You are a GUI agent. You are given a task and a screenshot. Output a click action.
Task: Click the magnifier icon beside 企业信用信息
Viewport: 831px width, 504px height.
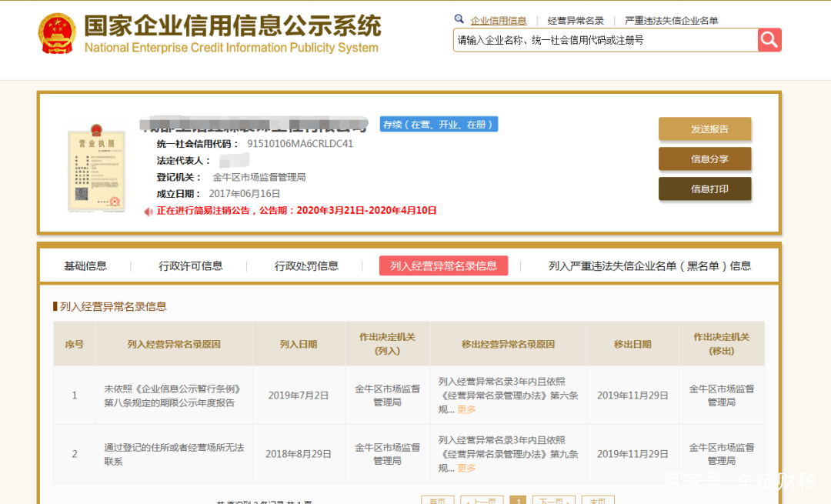tap(459, 19)
